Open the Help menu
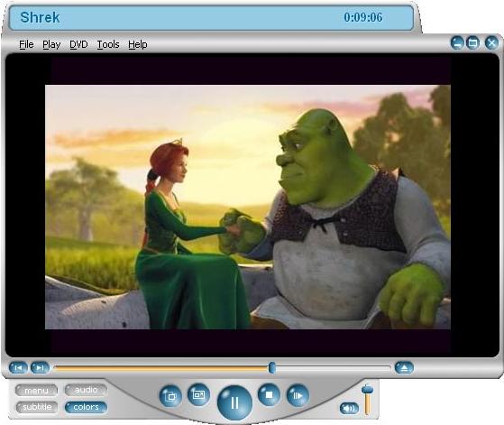504x425 pixels. tap(138, 44)
